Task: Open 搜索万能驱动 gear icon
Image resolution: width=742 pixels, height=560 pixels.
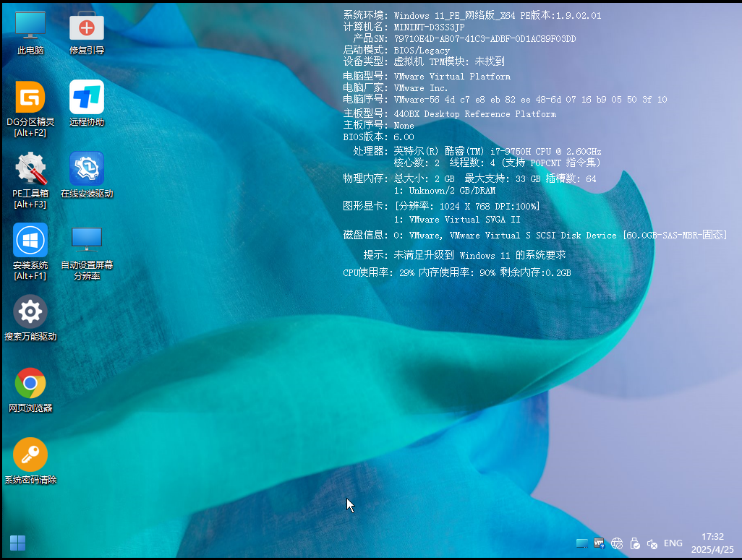Action: coord(30,319)
